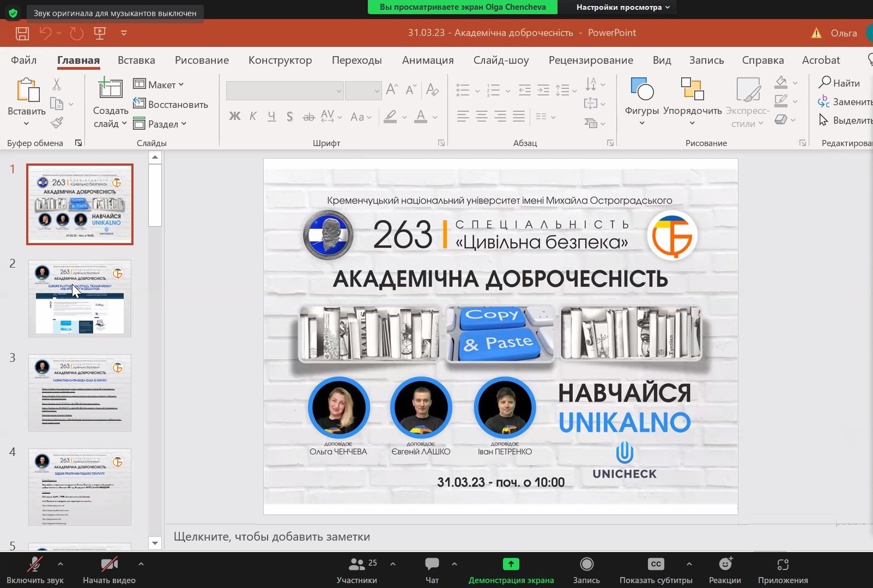The height and width of the screenshot is (588, 873).
Task: Switch to the Переходы tab
Action: coord(357,60)
